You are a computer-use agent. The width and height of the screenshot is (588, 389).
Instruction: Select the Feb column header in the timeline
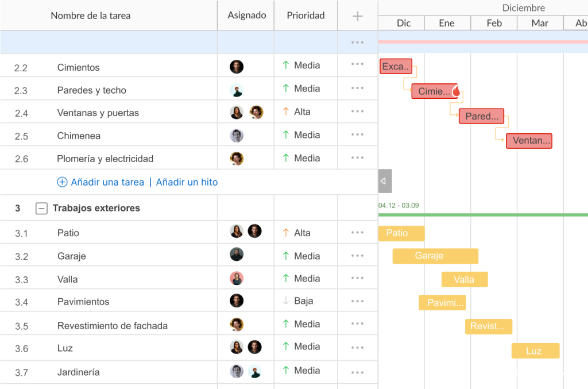tap(493, 23)
